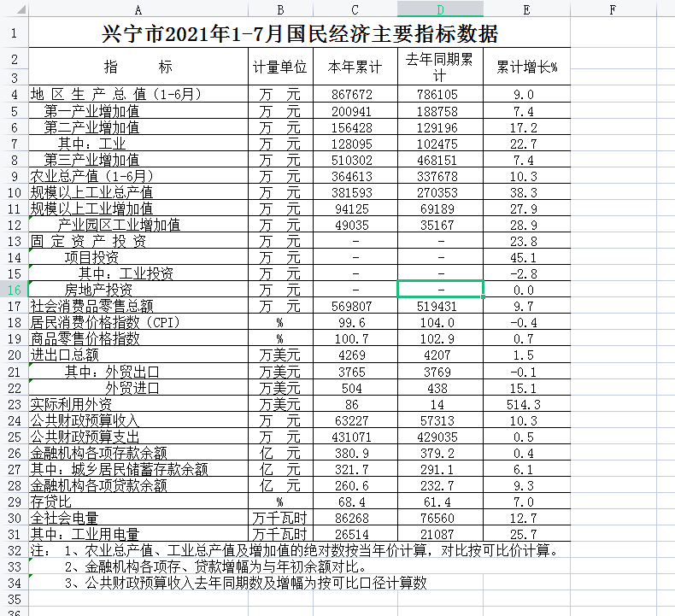Click the select-all corner of the grid
Viewport: 675px width, 616px height.
pyautogui.click(x=14, y=9)
